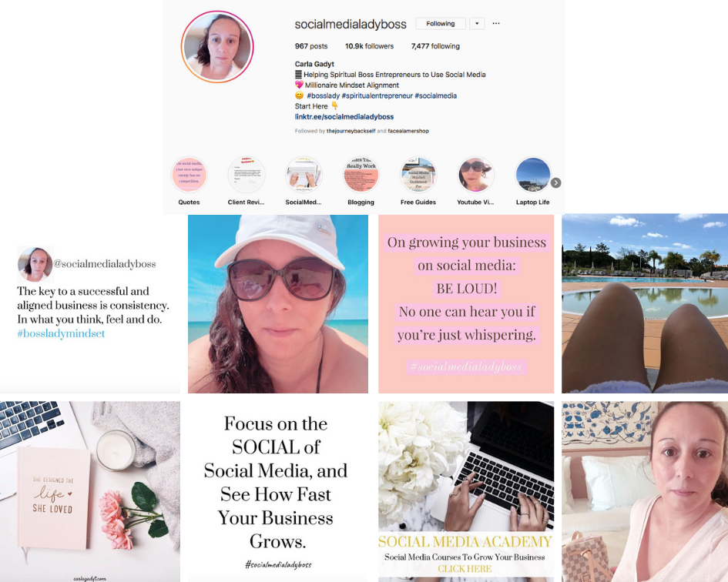Viewport: 728px width, 582px height.
Task: Open linktr.ee/socialmedialadyboss link
Action: click(344, 117)
